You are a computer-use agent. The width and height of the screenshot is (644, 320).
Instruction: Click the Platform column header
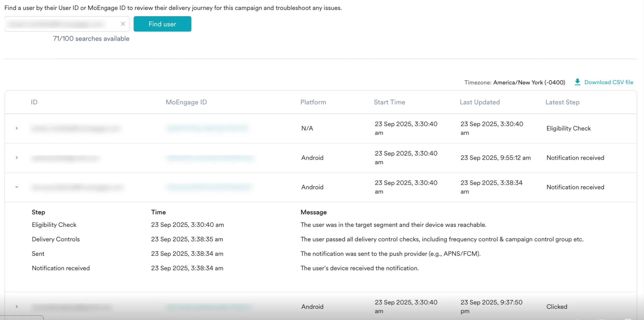313,102
